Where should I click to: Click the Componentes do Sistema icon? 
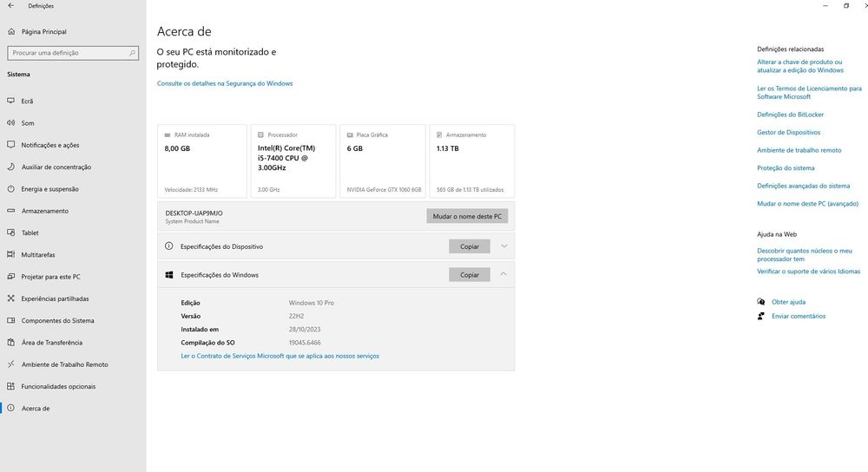pos(11,320)
